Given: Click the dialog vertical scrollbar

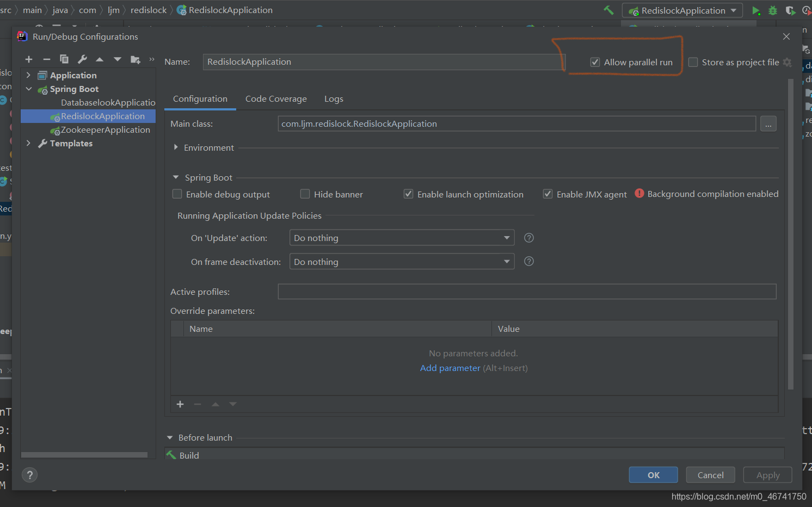Looking at the screenshot, I should pos(791,234).
